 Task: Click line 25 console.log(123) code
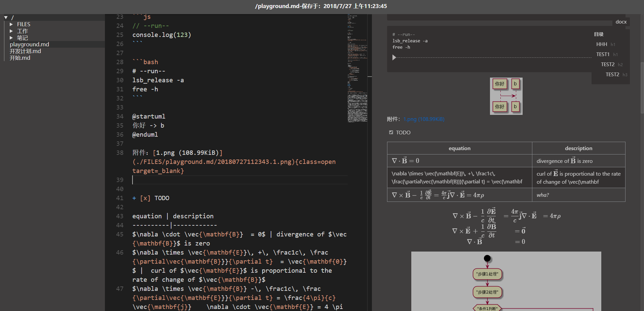tap(161, 35)
